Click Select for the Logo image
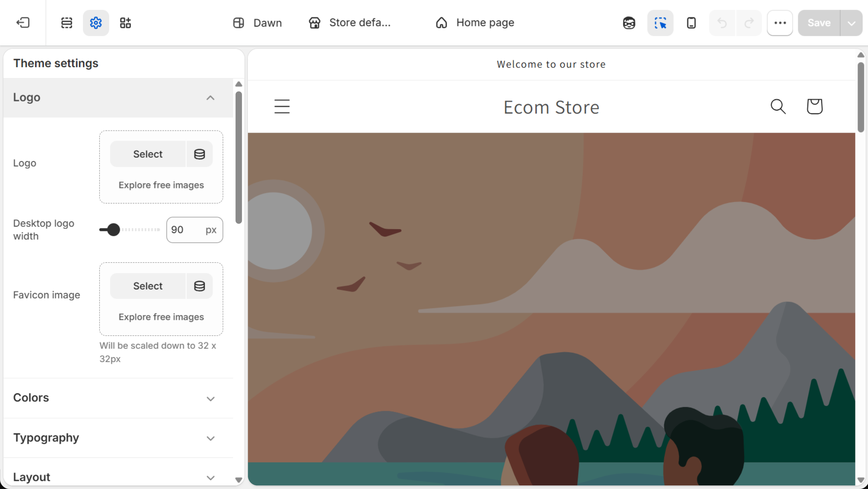868x489 pixels. (x=147, y=154)
